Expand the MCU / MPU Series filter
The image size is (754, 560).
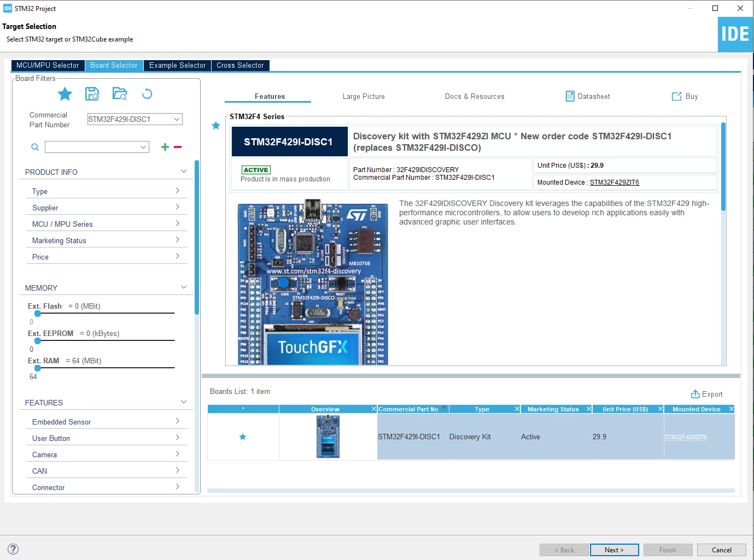178,223
